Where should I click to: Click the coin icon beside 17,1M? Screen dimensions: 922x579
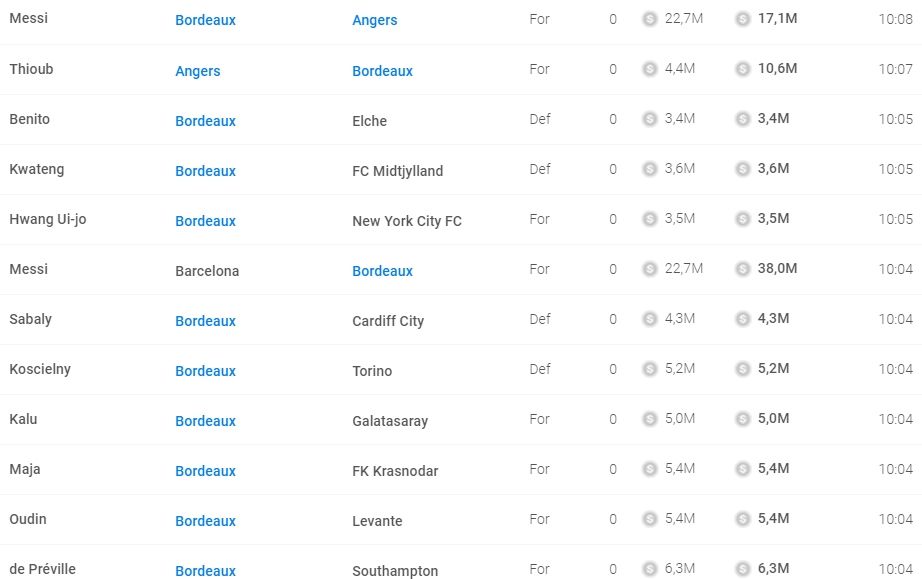click(x=743, y=19)
